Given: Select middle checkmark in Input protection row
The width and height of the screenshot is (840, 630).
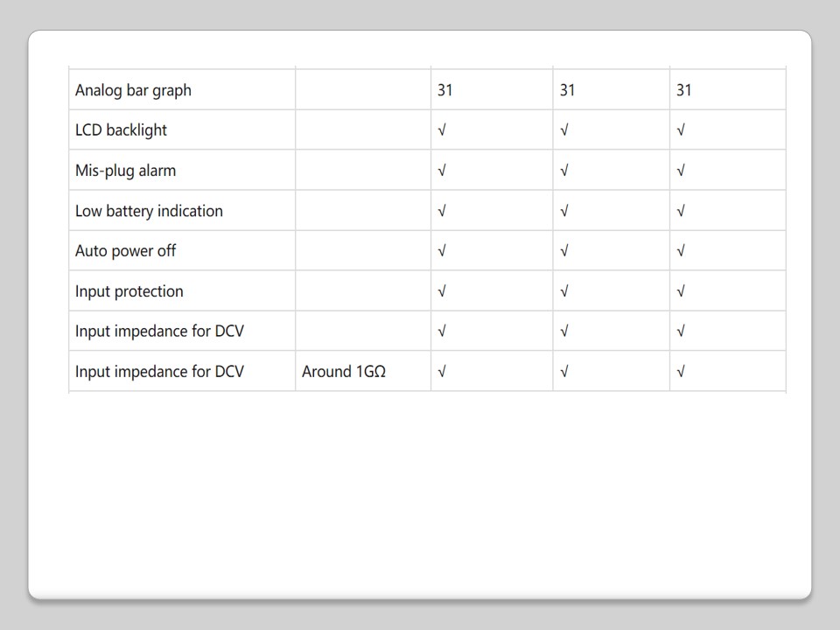Looking at the screenshot, I should point(564,291).
